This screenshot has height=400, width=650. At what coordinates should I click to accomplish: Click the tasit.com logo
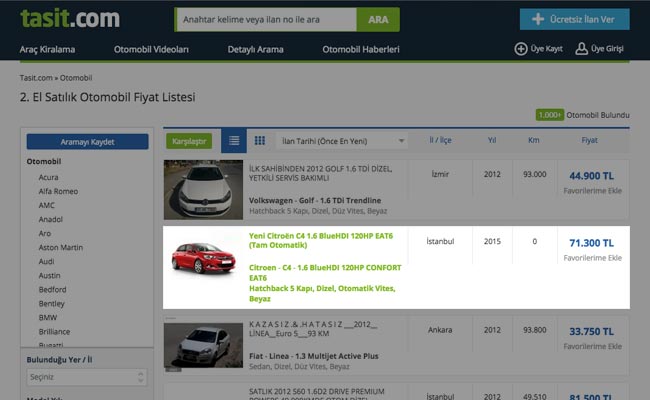click(x=70, y=19)
